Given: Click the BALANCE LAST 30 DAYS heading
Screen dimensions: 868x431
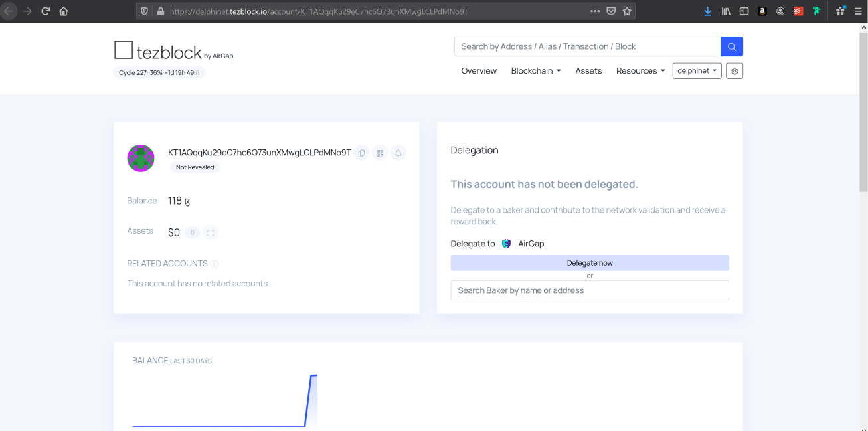Looking at the screenshot, I should 172,361.
